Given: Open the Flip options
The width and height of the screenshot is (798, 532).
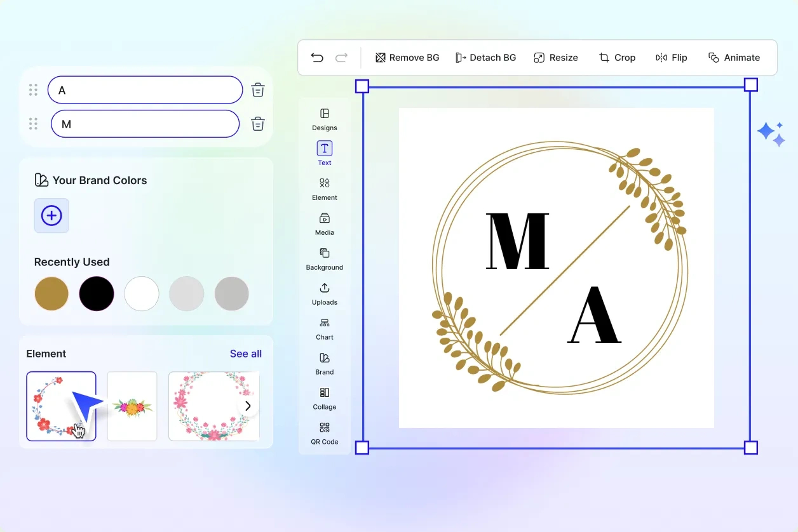Looking at the screenshot, I should pyautogui.click(x=672, y=57).
